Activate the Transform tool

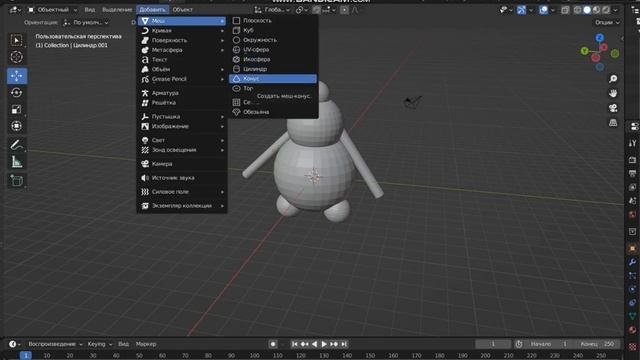(x=17, y=126)
